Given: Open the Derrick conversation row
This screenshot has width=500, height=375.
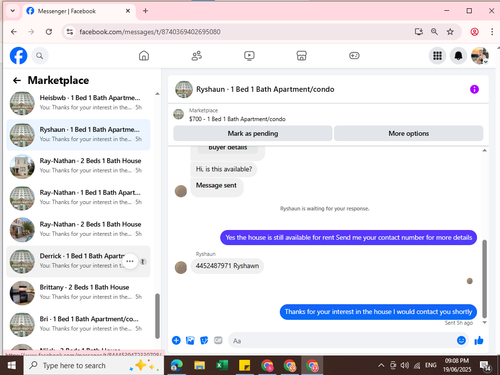Looking at the screenshot, I should pos(79,261).
